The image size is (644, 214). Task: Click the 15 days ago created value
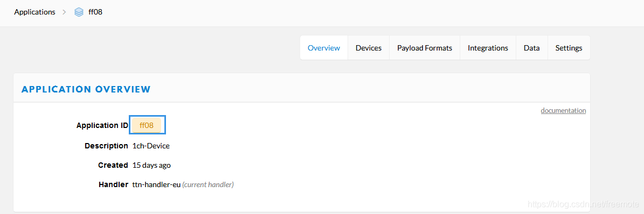[x=151, y=166]
